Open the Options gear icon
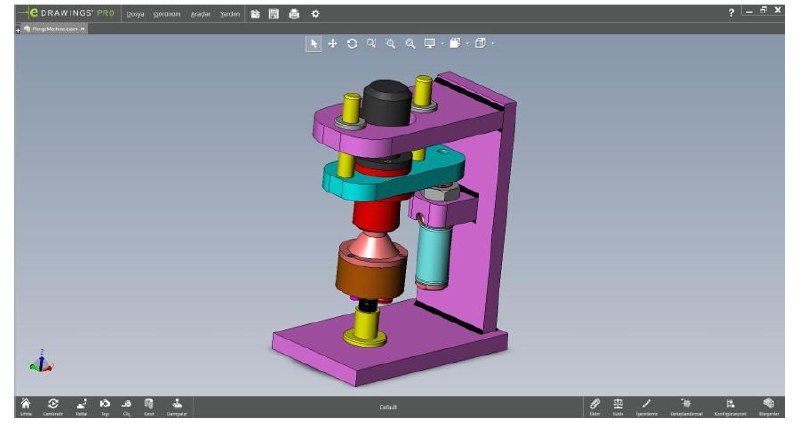Viewport: 800px width, 425px height. (x=315, y=14)
